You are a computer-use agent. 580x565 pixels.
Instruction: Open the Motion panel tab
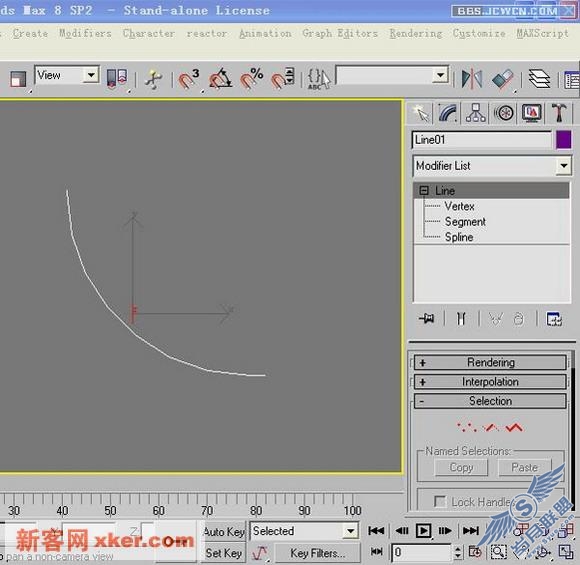[x=504, y=113]
